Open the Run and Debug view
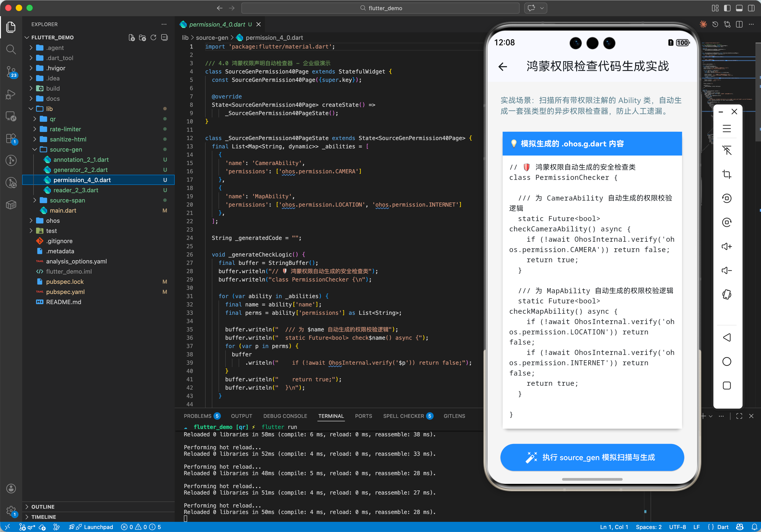Viewport: 761px width, 532px height. 11,94
